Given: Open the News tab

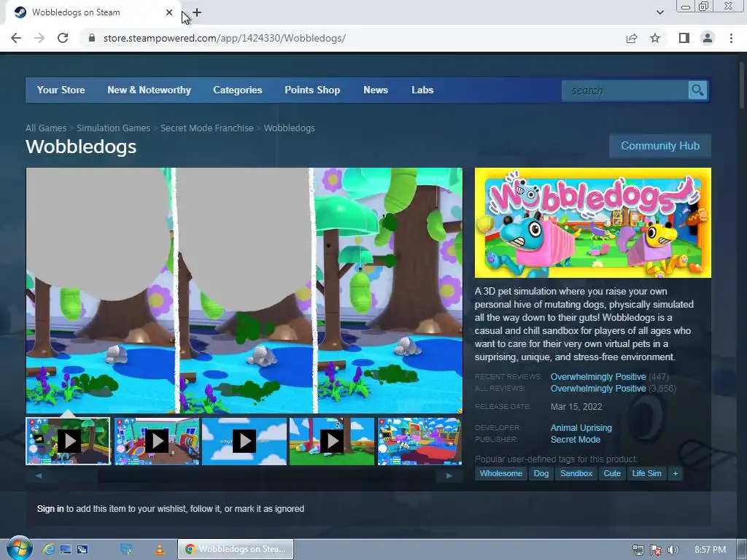Looking at the screenshot, I should click(376, 90).
